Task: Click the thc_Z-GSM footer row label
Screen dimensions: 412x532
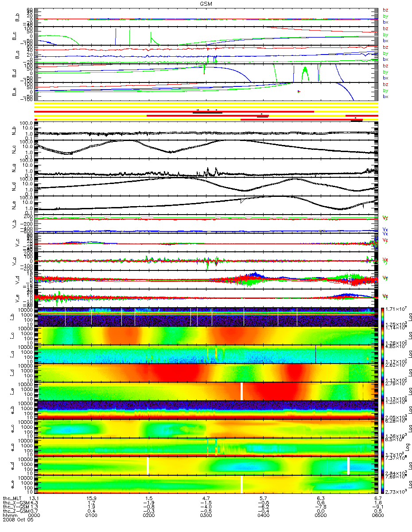Action: 15,511
